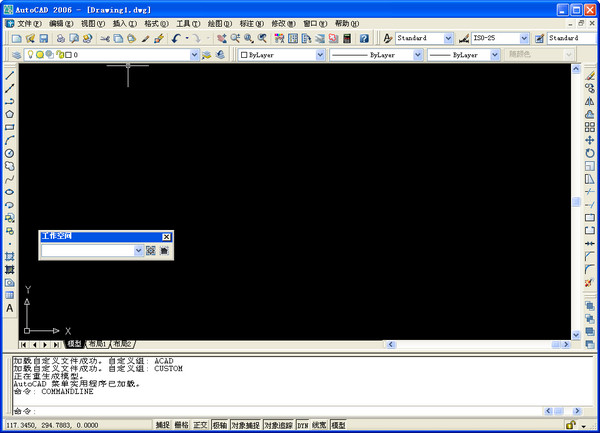Image resolution: width=600 pixels, height=433 pixels.
Task: Open the ByLayer linetype dropdown
Action: point(418,55)
